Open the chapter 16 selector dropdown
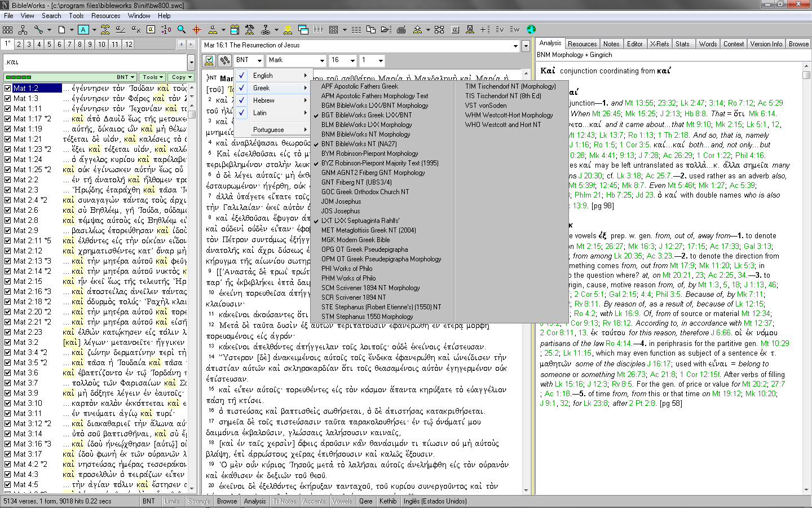 (x=353, y=60)
